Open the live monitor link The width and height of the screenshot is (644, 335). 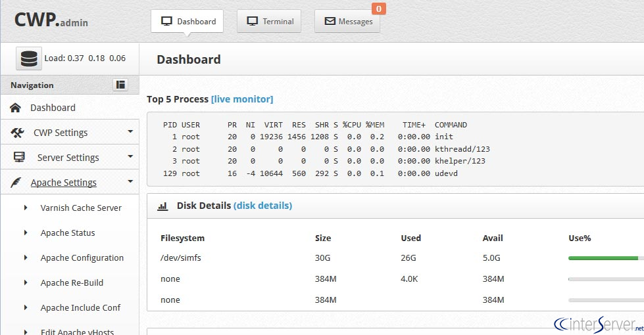click(x=242, y=99)
